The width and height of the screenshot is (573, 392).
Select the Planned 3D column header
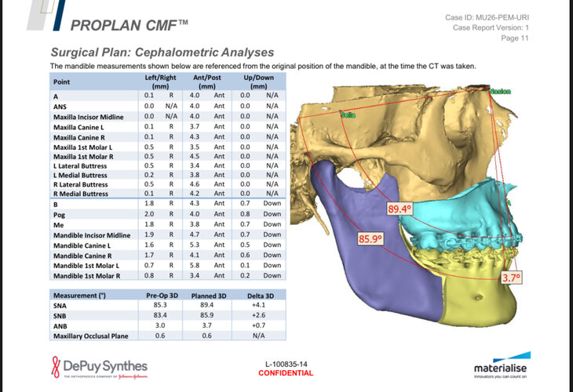click(x=209, y=296)
